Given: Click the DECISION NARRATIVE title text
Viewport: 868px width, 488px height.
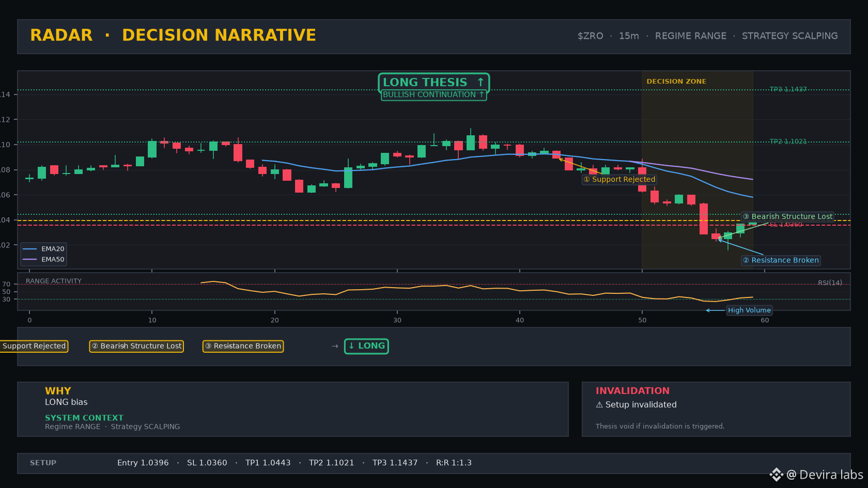Looking at the screenshot, I should point(219,35).
